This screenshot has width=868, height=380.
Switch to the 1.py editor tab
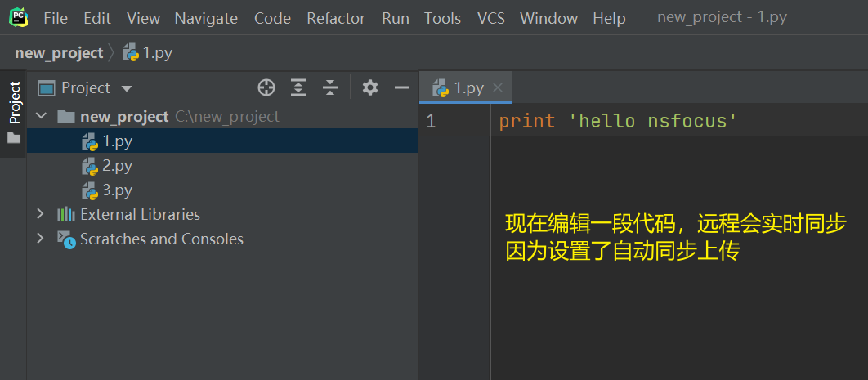461,88
